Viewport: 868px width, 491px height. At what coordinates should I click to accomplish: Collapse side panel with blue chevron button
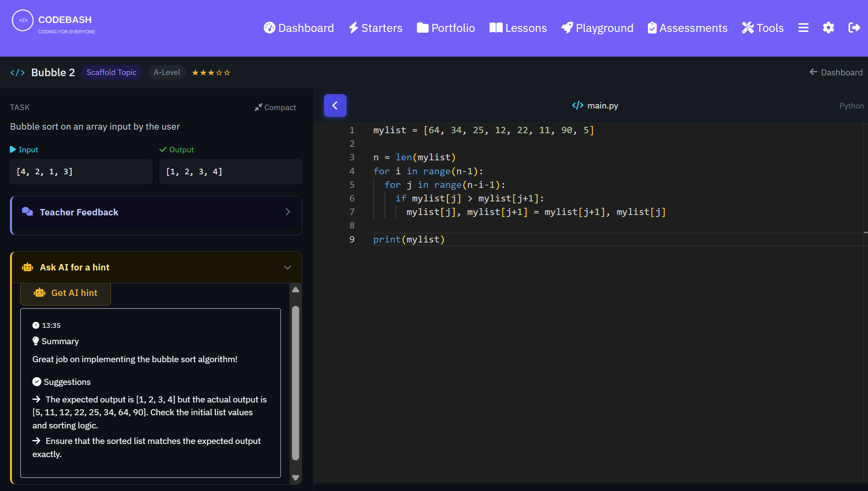(335, 105)
